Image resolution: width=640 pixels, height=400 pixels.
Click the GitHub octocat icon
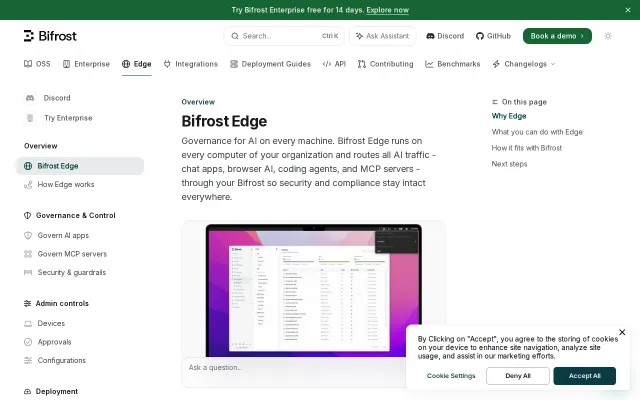point(480,36)
